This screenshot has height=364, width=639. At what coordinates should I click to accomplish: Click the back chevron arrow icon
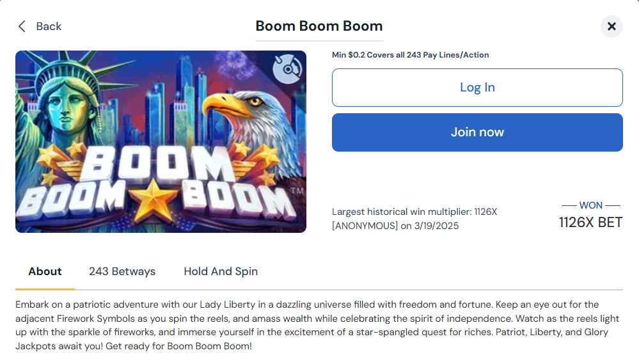tap(22, 26)
